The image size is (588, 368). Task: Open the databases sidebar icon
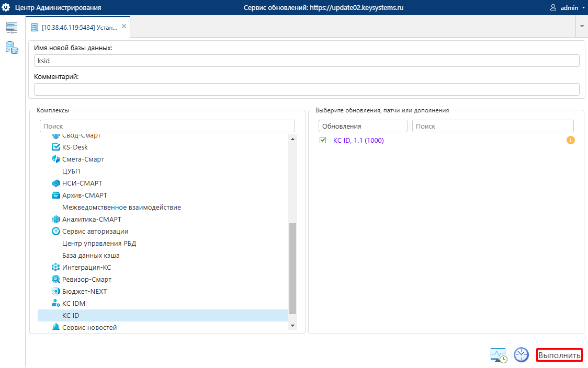tap(12, 48)
